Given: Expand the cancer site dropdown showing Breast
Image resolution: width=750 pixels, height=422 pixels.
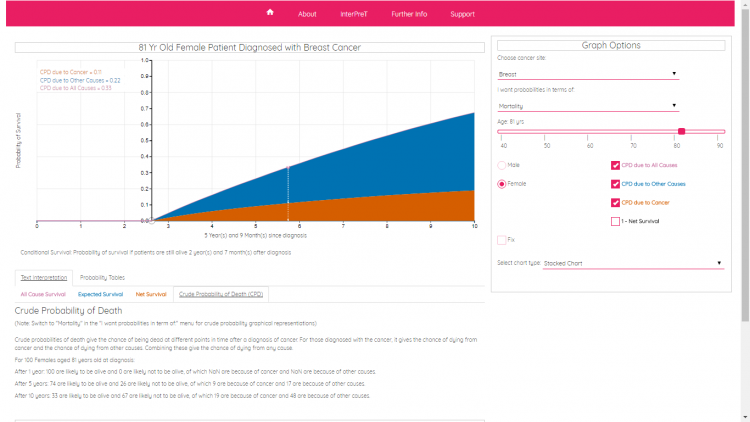Looking at the screenshot, I should 588,74.
